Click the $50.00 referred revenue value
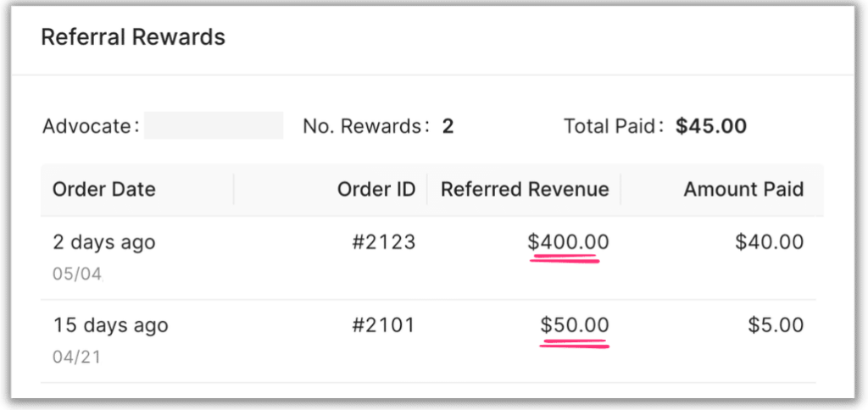This screenshot has height=410, width=868. (575, 324)
